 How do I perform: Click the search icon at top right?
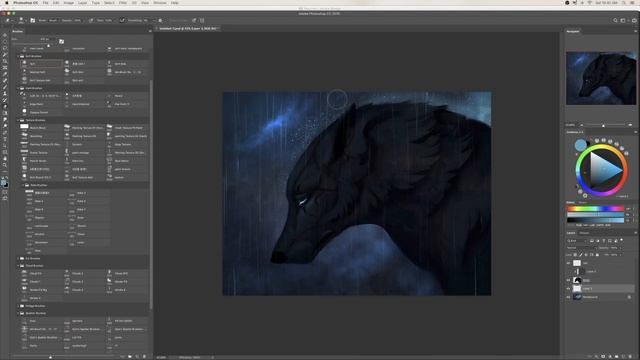[x=615, y=20]
